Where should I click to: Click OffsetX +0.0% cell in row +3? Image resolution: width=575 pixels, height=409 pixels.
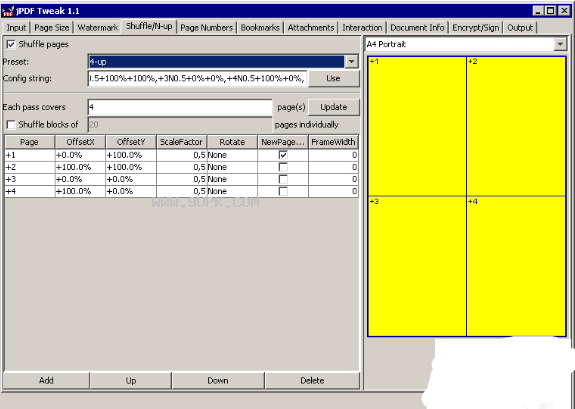coord(80,179)
